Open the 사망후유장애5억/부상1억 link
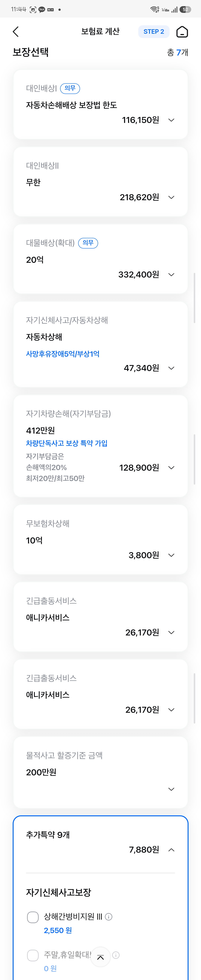 click(63, 354)
